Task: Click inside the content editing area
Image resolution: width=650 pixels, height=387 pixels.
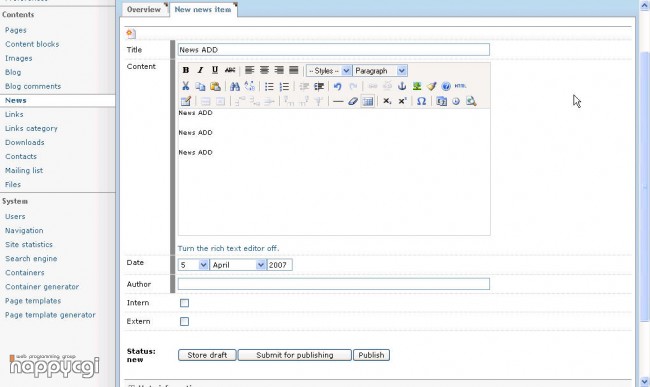Action: point(334,172)
